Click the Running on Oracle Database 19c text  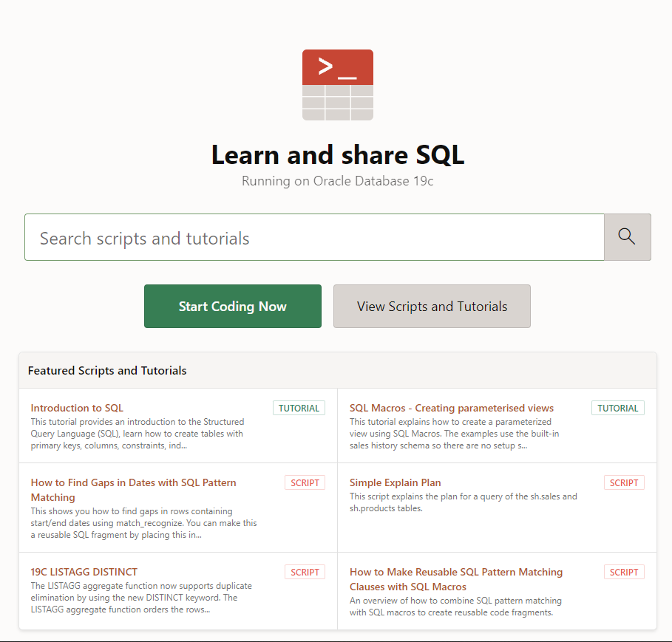(337, 181)
